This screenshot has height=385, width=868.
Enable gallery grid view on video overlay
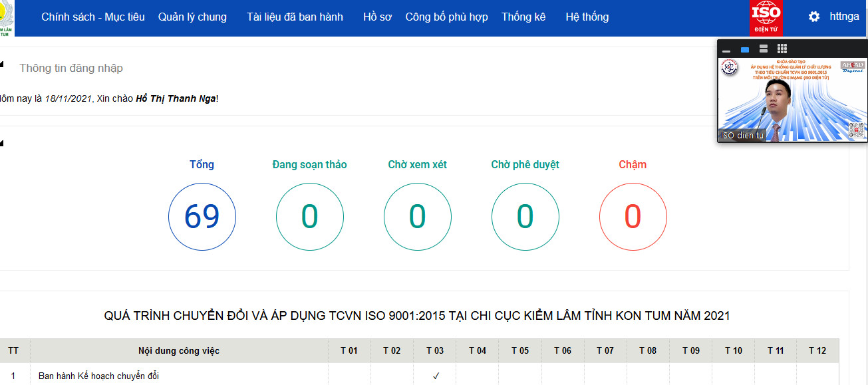782,48
